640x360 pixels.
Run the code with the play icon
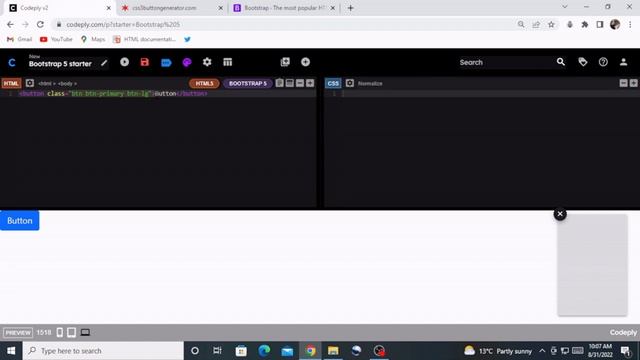124,62
